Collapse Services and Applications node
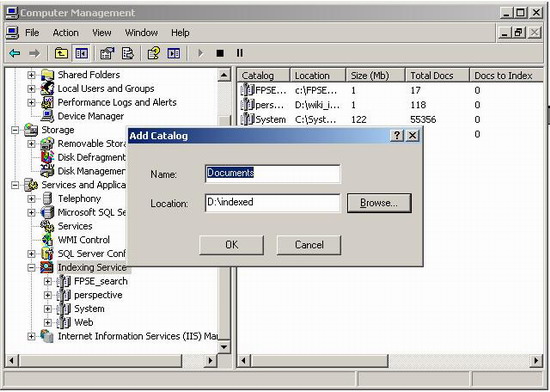Image resolution: width=550 pixels, height=392 pixels. coord(15,185)
